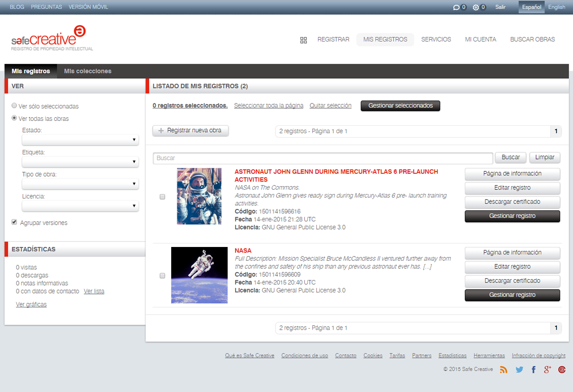Open the RSS feed icon
573x392 pixels.
point(504,370)
